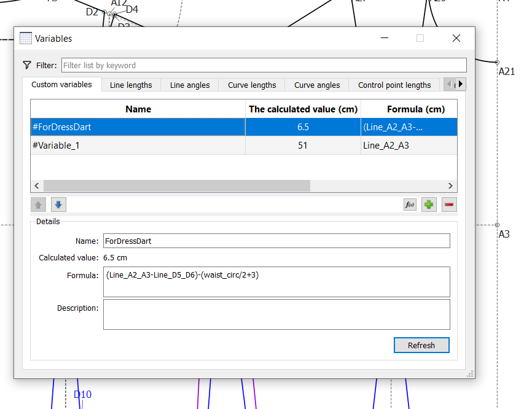This screenshot has width=532, height=409.
Task: Click point A3 on the pattern
Action: pyautogui.click(x=497, y=225)
